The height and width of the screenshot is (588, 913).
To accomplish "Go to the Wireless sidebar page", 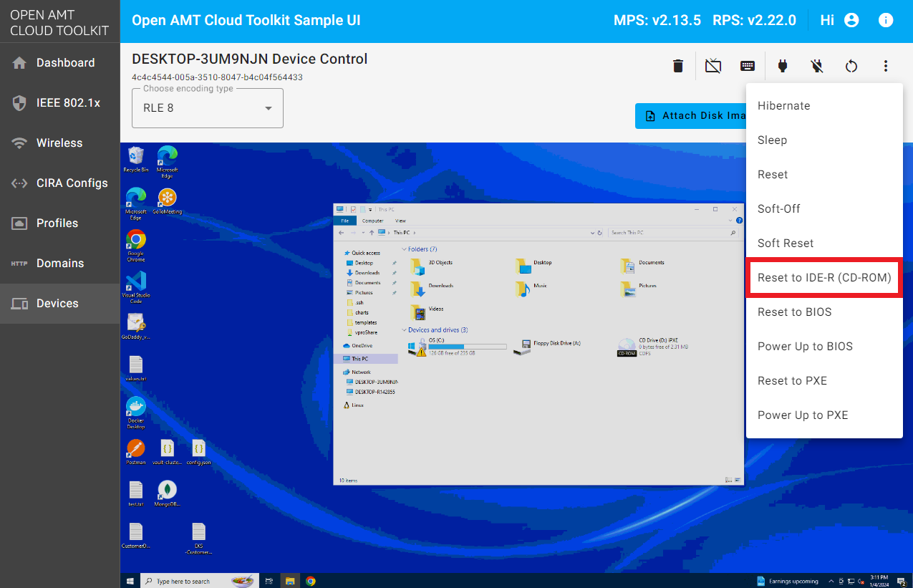I will 60,143.
